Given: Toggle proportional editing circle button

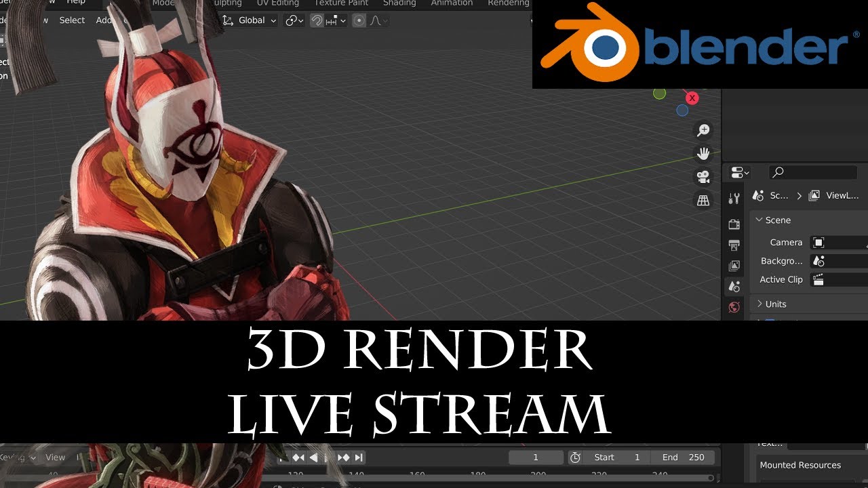Looking at the screenshot, I should [359, 20].
